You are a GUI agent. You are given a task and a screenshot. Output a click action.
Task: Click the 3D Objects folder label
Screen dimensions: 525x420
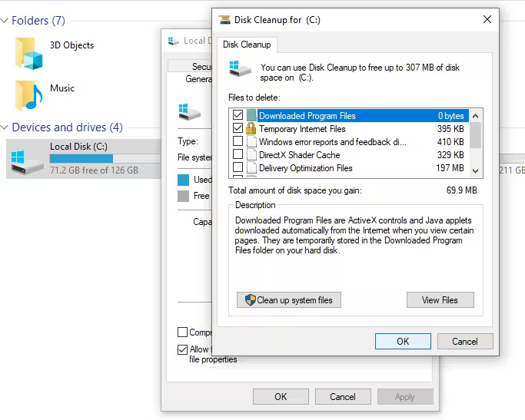[x=71, y=45]
